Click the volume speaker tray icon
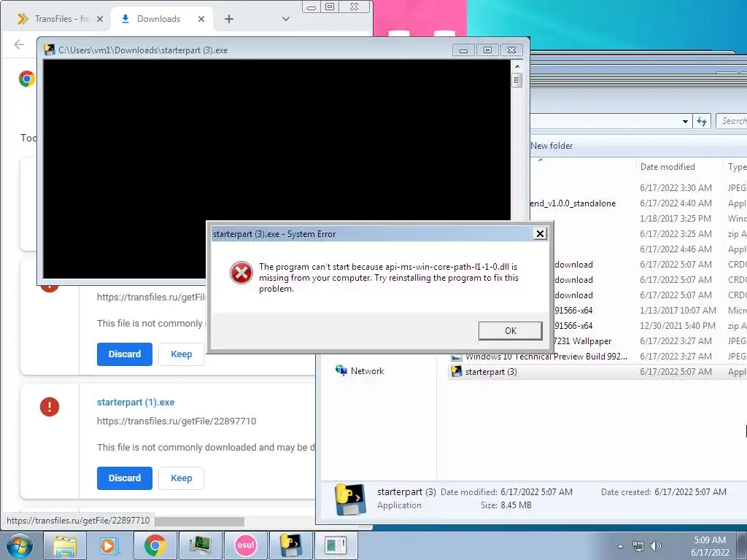 tap(656, 546)
